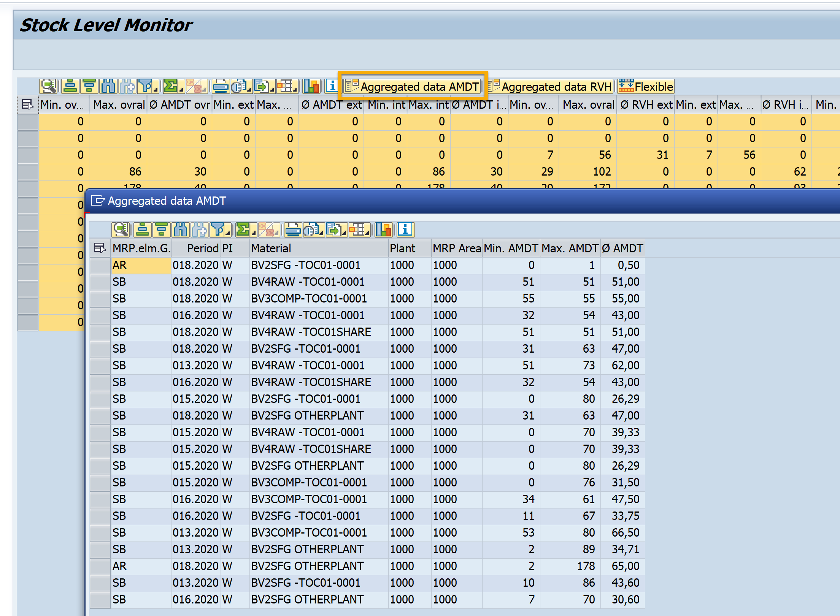
Task: Click Details magnifier icon in main toolbar
Action: pyautogui.click(x=49, y=86)
